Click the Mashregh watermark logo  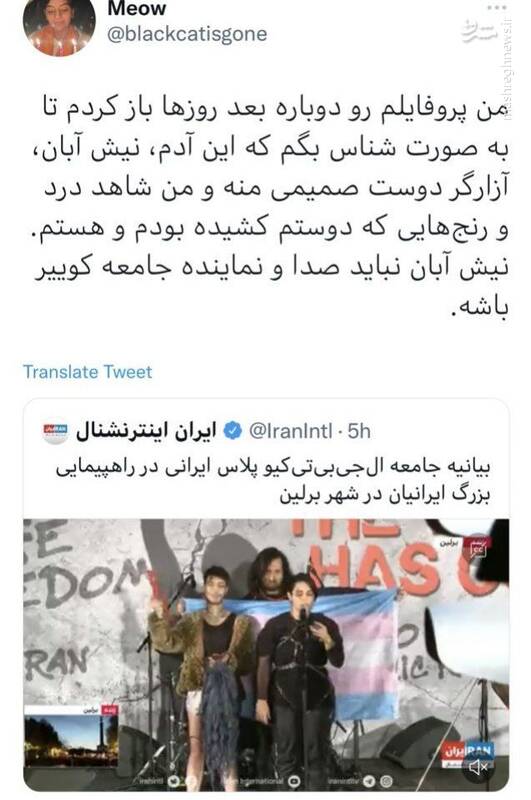pos(478,31)
